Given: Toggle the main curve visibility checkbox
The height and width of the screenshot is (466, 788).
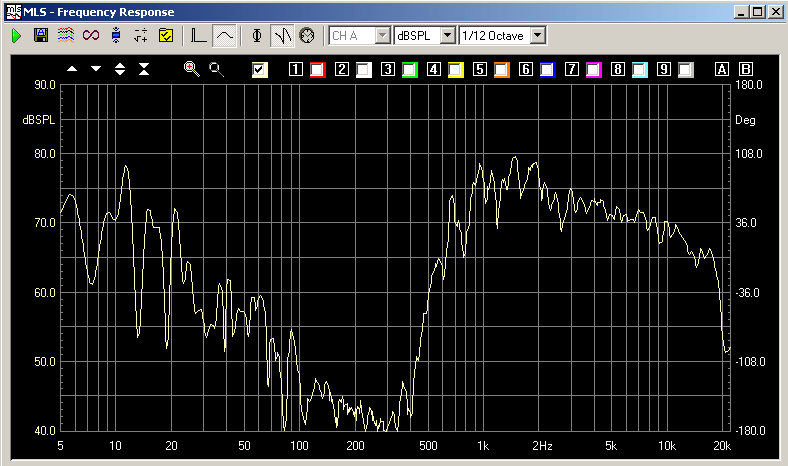Looking at the screenshot, I should point(260,69).
